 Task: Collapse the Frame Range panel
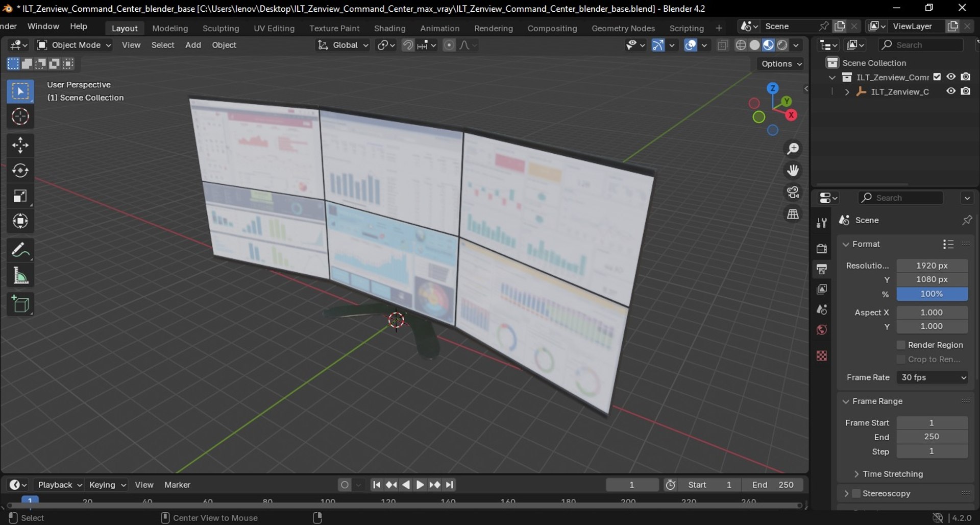coord(877,401)
